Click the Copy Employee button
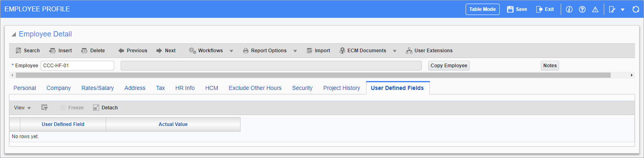The image size is (644, 158). pos(449,66)
